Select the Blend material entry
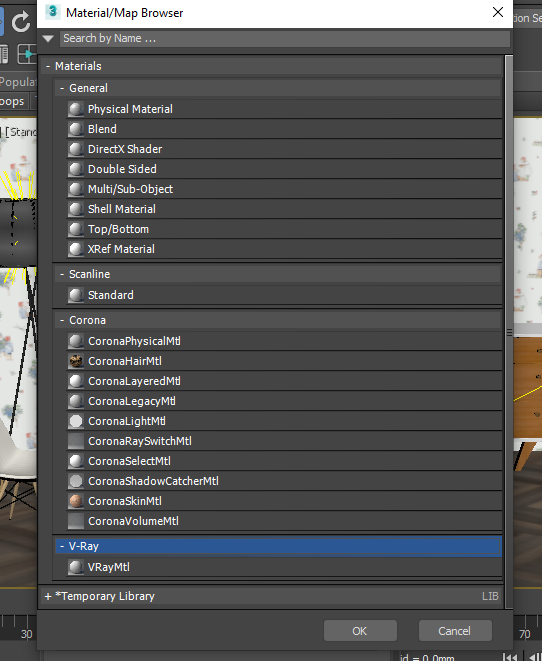Viewport: 542px width, 661px height. pyautogui.click(x=284, y=129)
